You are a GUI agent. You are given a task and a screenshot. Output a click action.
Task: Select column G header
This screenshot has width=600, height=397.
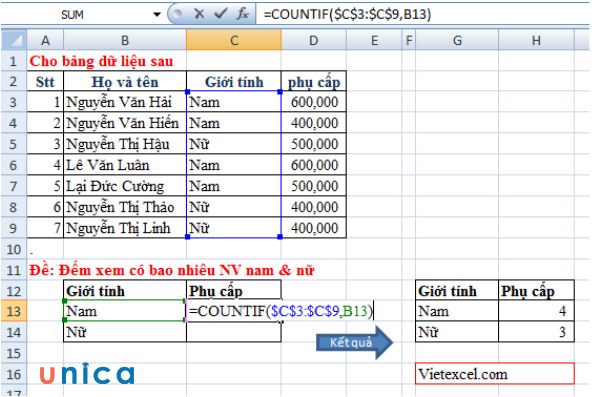[457, 40]
